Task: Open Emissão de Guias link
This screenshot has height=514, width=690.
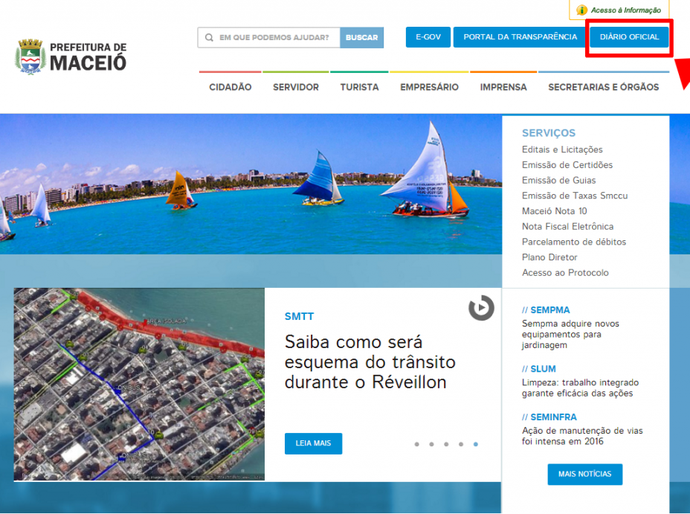Action: (x=559, y=180)
